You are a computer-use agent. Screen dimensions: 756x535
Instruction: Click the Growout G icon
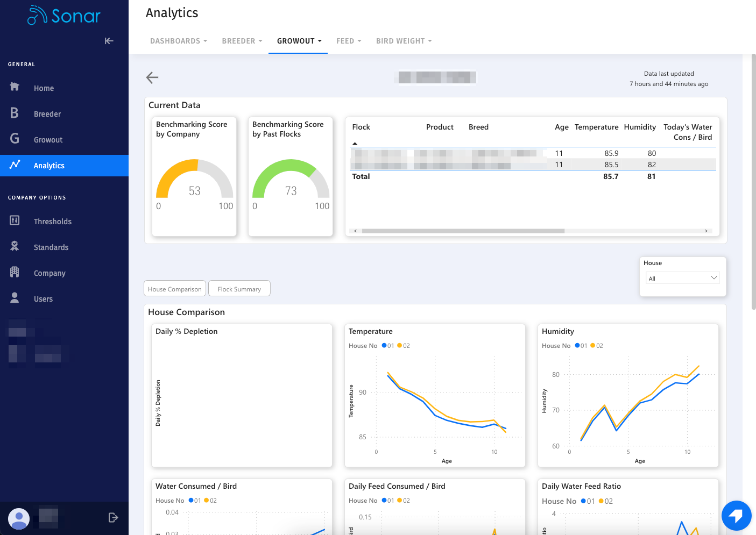pyautogui.click(x=15, y=139)
